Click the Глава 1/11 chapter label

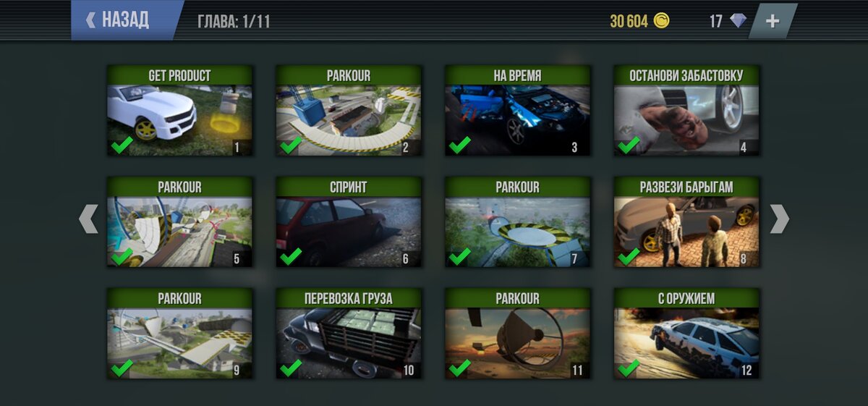point(234,21)
